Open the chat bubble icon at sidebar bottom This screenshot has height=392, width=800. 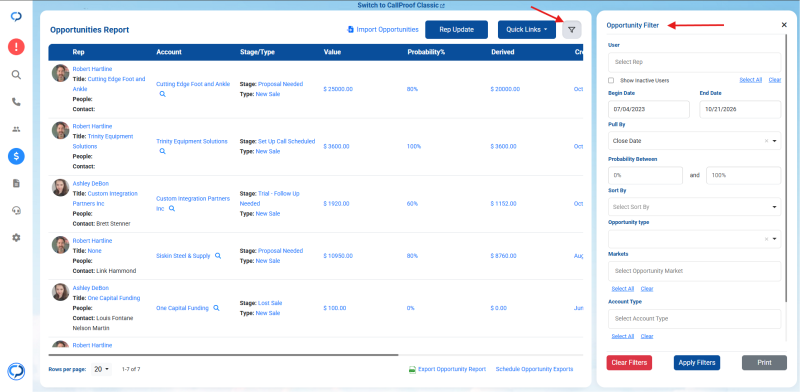(16, 371)
